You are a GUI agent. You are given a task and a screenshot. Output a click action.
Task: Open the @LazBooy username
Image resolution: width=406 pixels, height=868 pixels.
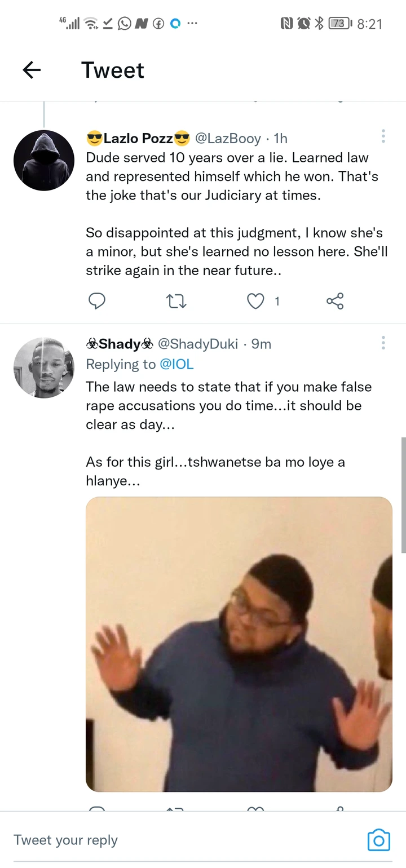(228, 138)
